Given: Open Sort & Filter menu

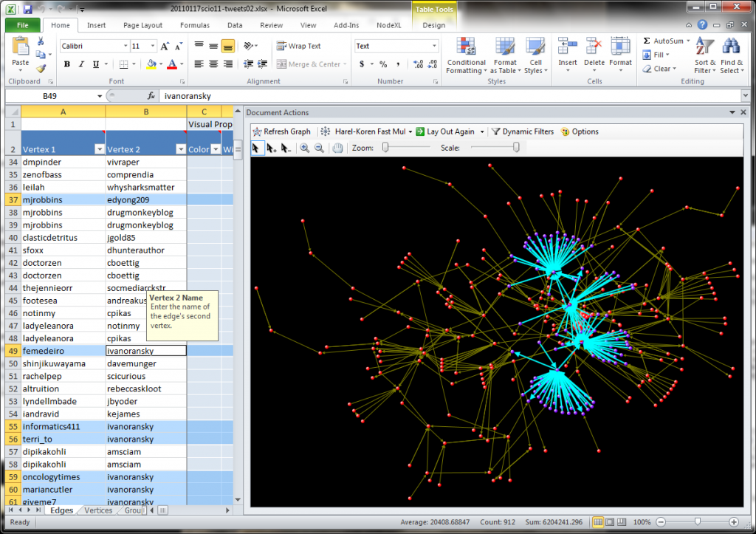Looking at the screenshot, I should (x=705, y=55).
